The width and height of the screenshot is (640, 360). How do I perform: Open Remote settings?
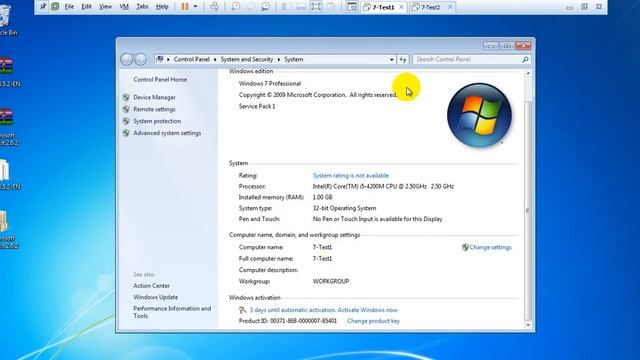point(154,109)
